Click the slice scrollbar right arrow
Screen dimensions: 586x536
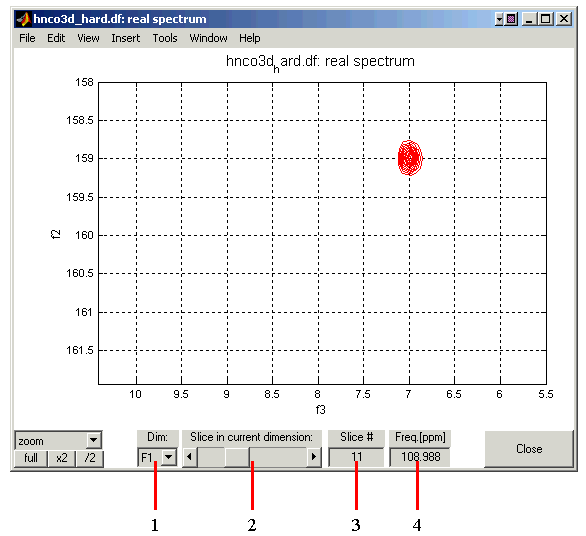314,456
